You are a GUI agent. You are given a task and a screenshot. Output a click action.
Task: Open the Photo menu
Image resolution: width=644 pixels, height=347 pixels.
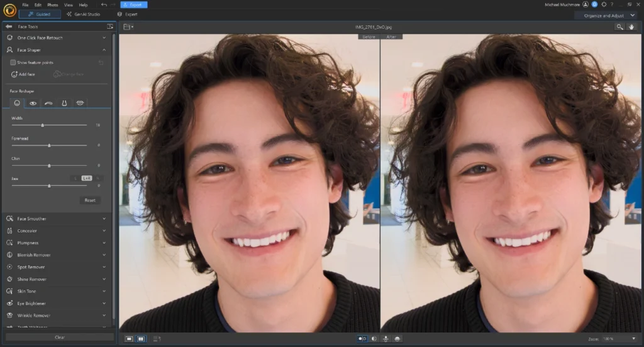pyautogui.click(x=53, y=4)
